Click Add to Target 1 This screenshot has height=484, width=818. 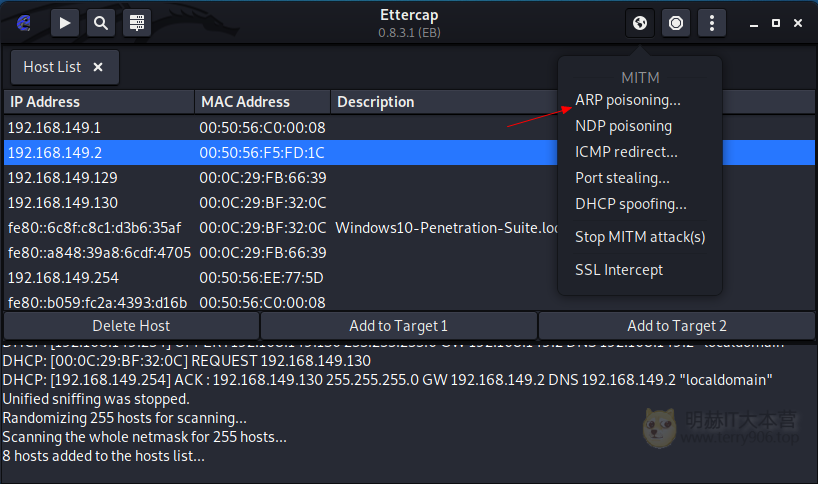tap(399, 326)
